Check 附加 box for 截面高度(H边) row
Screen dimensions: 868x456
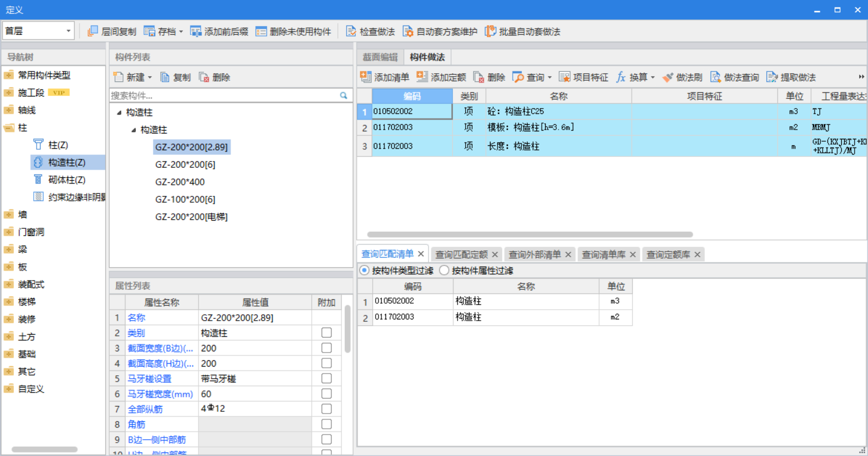pyautogui.click(x=327, y=363)
